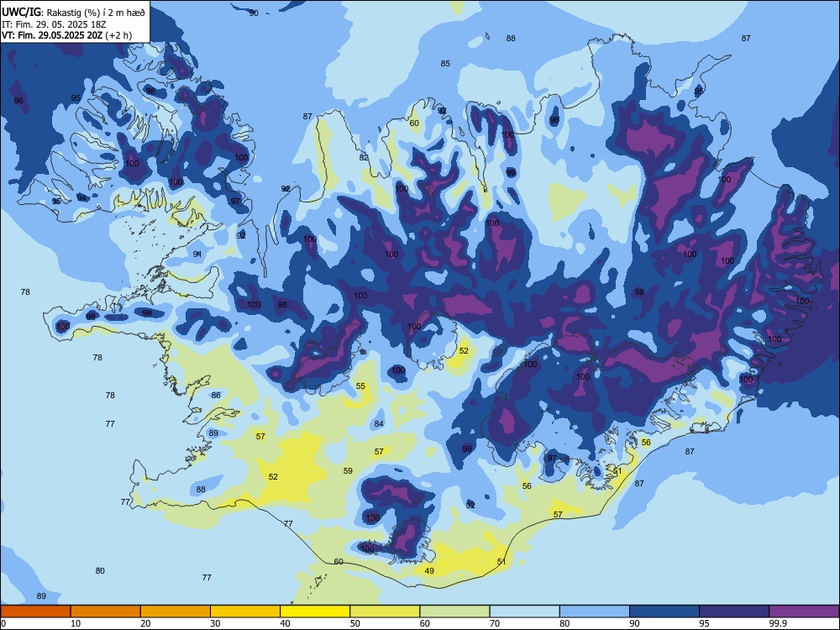Choose the light green 60–70 legend swatch
This screenshot has height=630, width=840.
pos(454,612)
